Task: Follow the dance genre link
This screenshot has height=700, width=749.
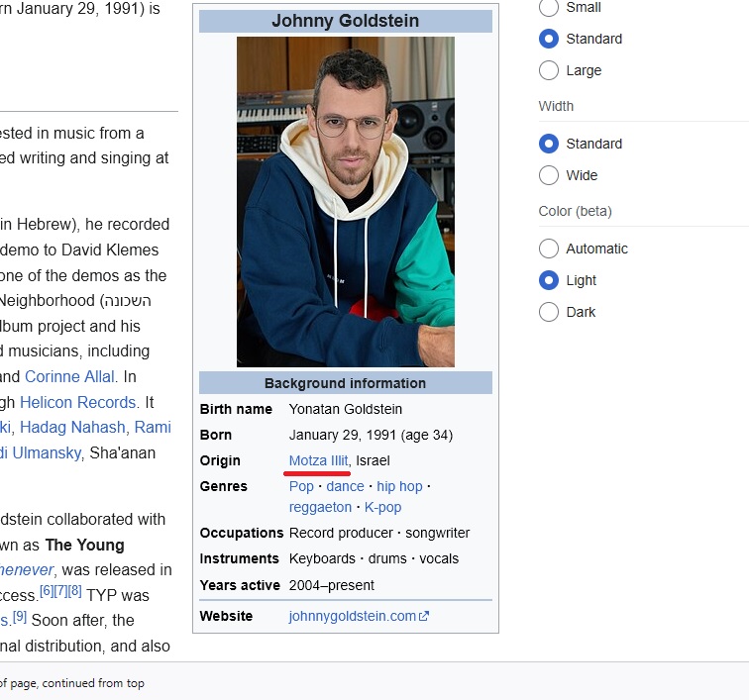Action: 345,486
